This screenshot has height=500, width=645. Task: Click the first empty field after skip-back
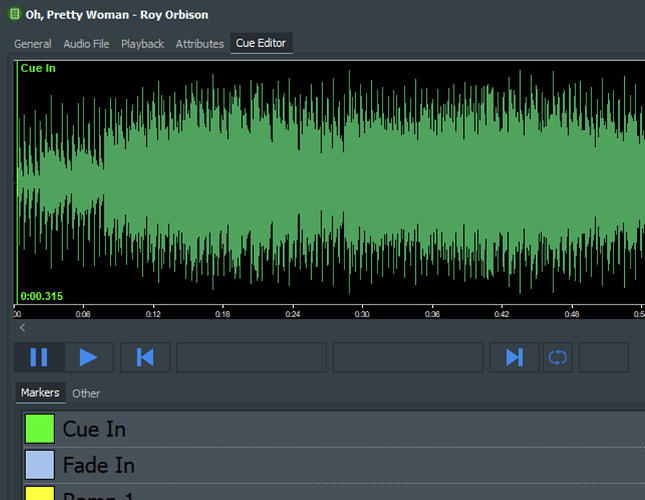pos(252,357)
